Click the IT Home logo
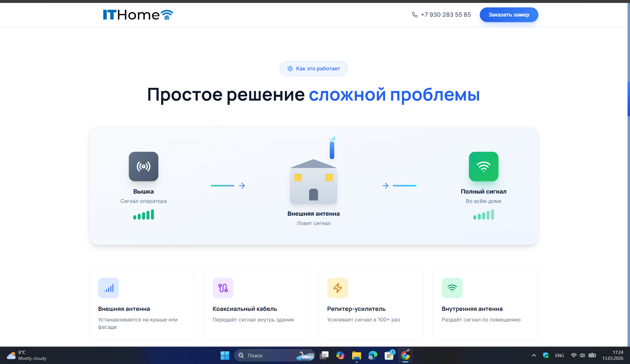Image resolution: width=630 pixels, height=364 pixels. point(137,15)
